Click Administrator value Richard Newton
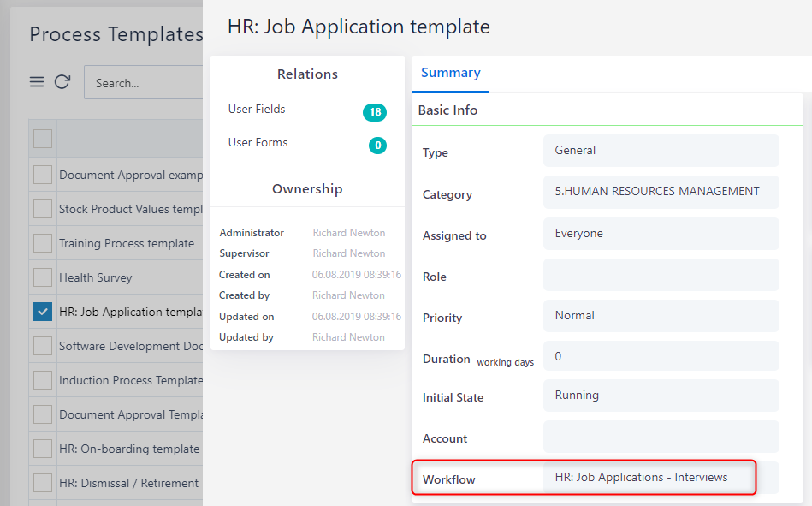Image resolution: width=812 pixels, height=506 pixels. coord(349,233)
